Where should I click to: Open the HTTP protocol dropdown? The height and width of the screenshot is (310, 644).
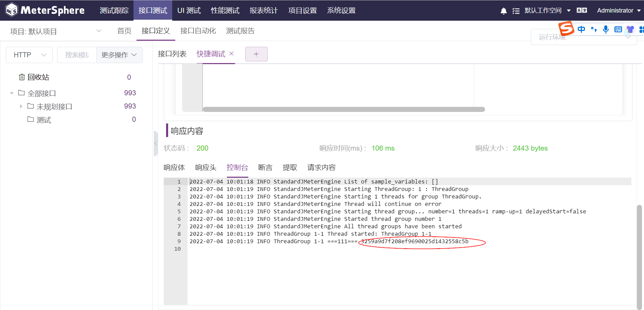pos(29,55)
